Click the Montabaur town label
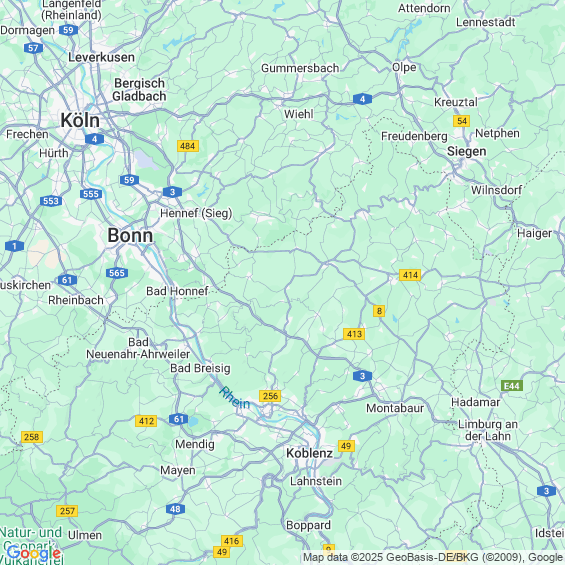Image resolution: width=565 pixels, height=565 pixels. 395,408
